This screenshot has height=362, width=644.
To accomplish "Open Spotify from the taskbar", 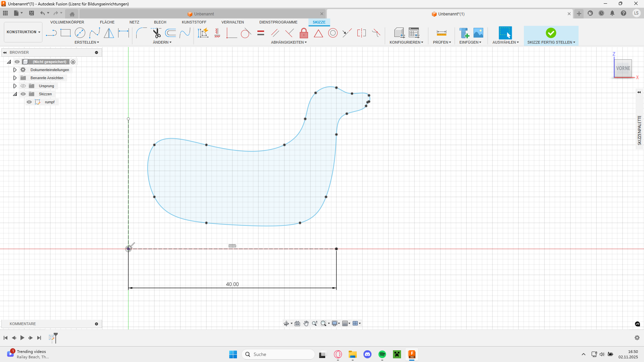I will [382, 354].
